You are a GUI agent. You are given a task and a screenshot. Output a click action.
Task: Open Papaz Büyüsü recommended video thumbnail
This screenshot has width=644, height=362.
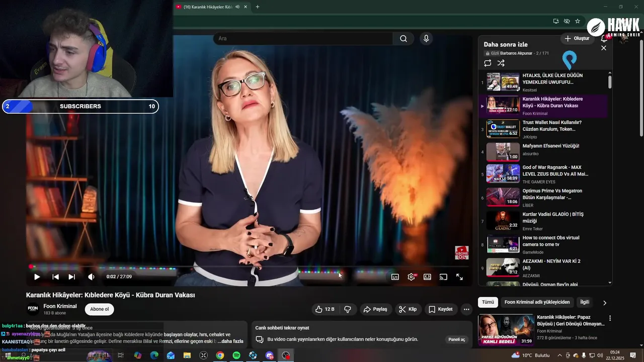click(x=506, y=330)
